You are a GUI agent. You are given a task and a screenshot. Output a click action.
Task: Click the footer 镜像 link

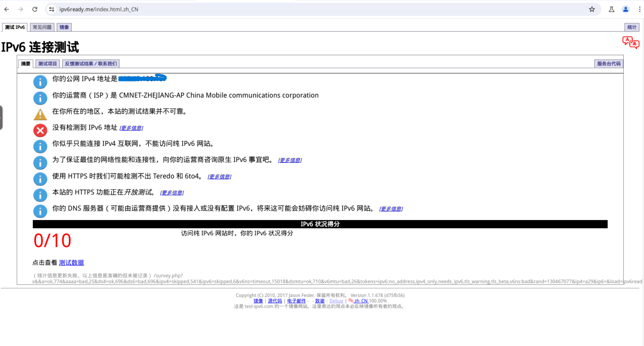point(258,301)
